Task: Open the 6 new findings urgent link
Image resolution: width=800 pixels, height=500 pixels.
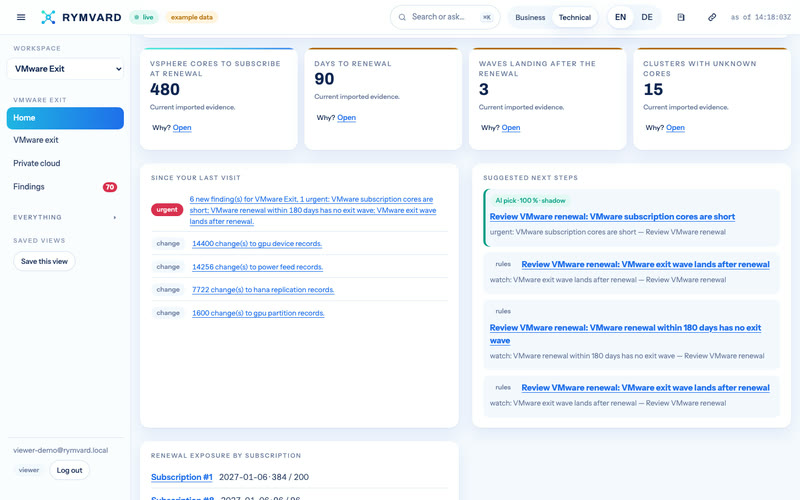Action: tap(313, 210)
